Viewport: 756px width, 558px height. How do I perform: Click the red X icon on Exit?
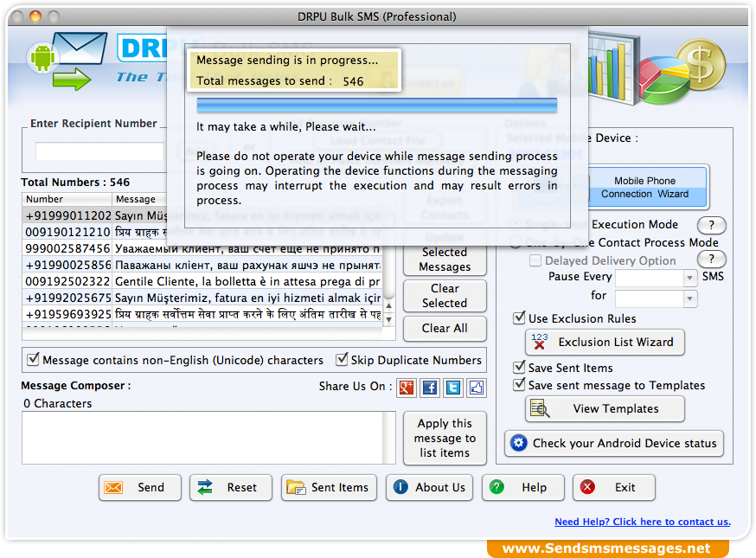tap(587, 487)
